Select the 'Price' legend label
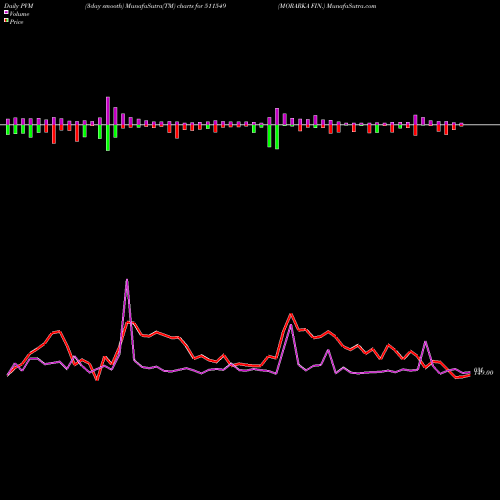Viewport: 500px width, 500px height. [16, 22]
